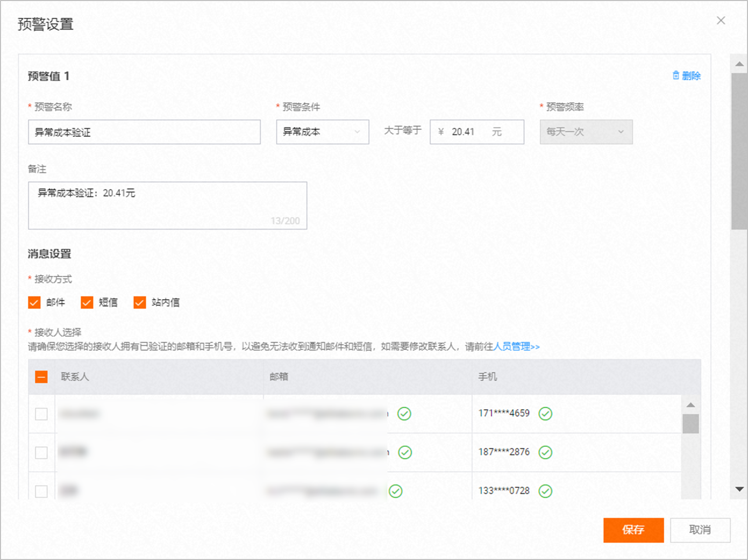Viewport: 748px width, 560px height.
Task: Click the phone number 171****4659
Action: [x=504, y=413]
